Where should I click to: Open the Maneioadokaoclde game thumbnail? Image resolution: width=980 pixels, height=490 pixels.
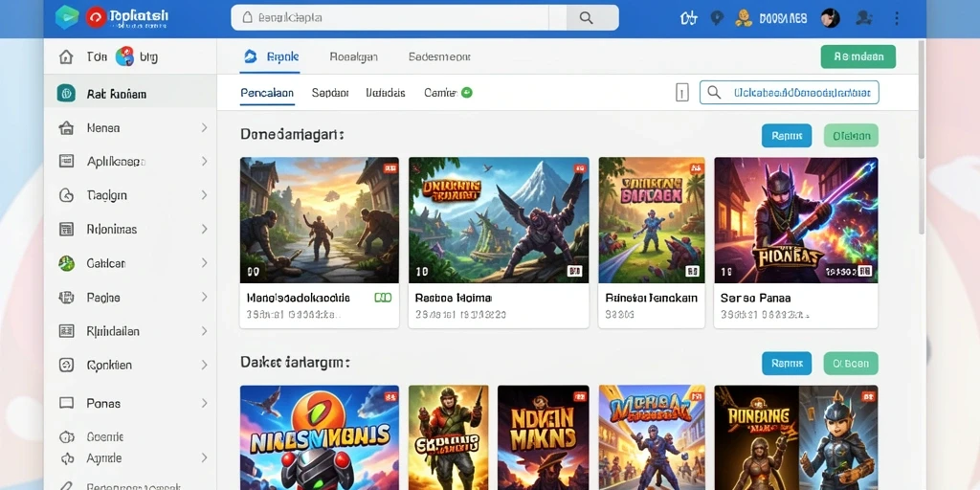[x=320, y=220]
